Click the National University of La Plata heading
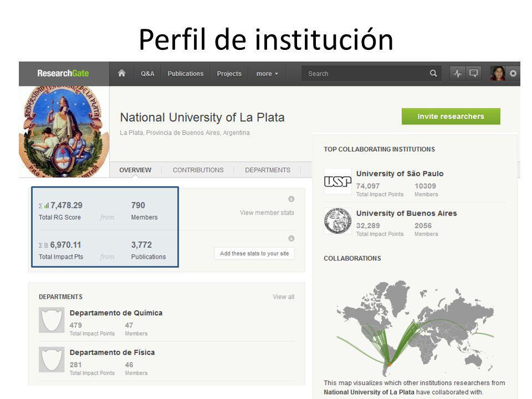 [202, 117]
